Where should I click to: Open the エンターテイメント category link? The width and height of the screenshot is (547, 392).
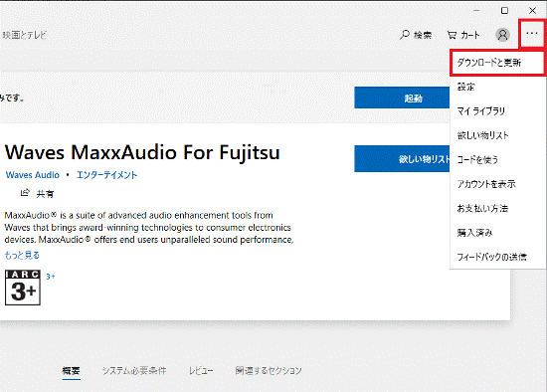click(106, 175)
